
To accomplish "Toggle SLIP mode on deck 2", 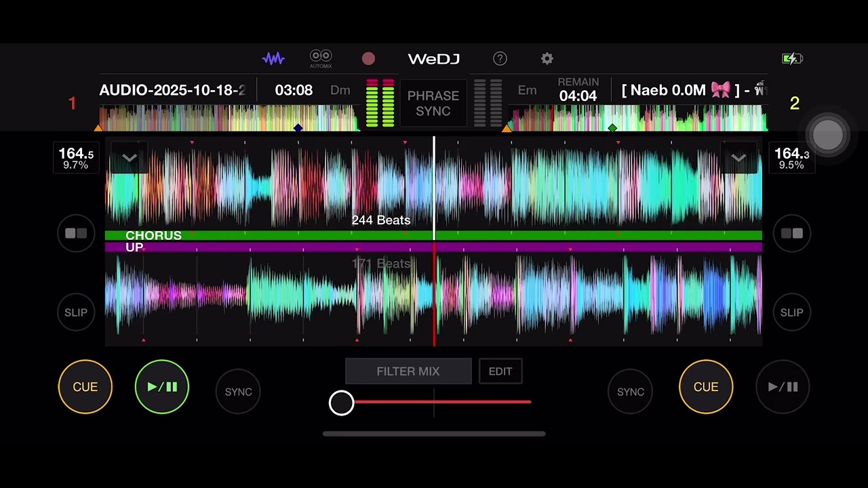I will [x=792, y=312].
